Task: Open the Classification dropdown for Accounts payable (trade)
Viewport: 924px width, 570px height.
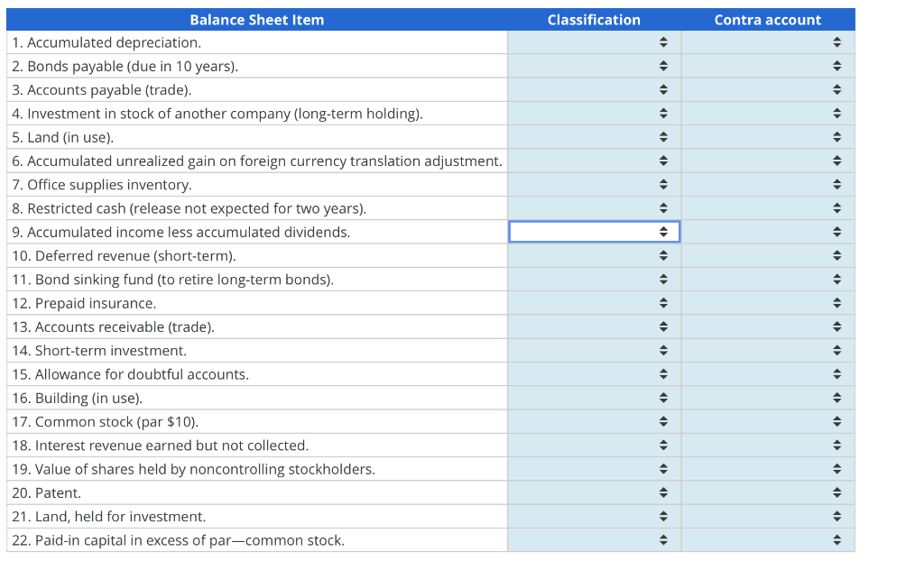Action: click(x=594, y=89)
